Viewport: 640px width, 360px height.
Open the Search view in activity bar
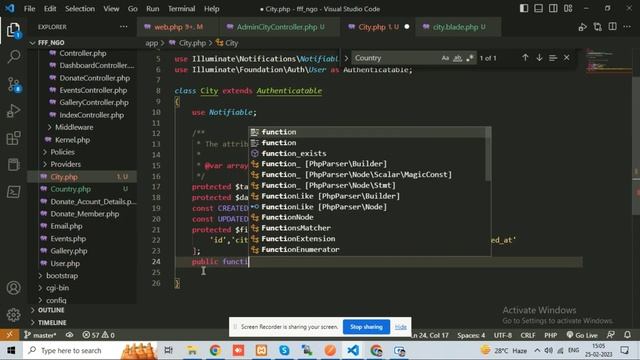tap(13, 56)
